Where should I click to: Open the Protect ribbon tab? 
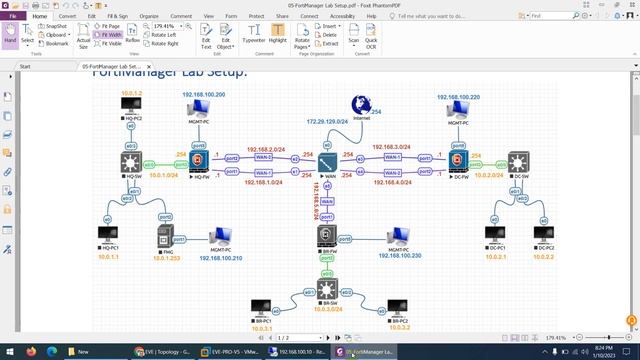click(x=256, y=16)
